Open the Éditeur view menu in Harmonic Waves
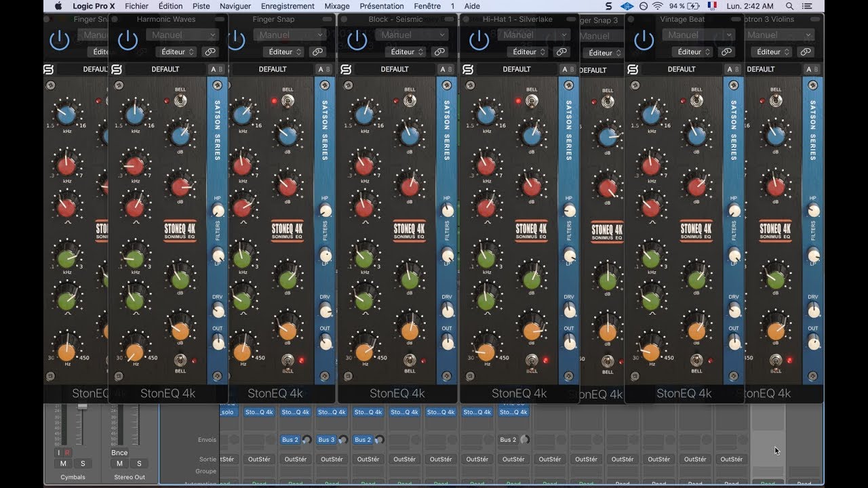The height and width of the screenshot is (488, 868). click(x=176, y=52)
